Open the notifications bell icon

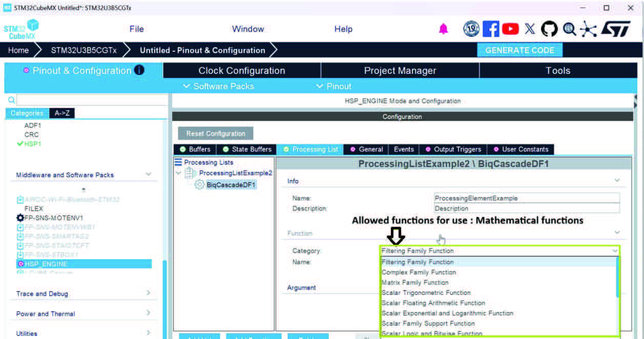pyautogui.click(x=443, y=29)
